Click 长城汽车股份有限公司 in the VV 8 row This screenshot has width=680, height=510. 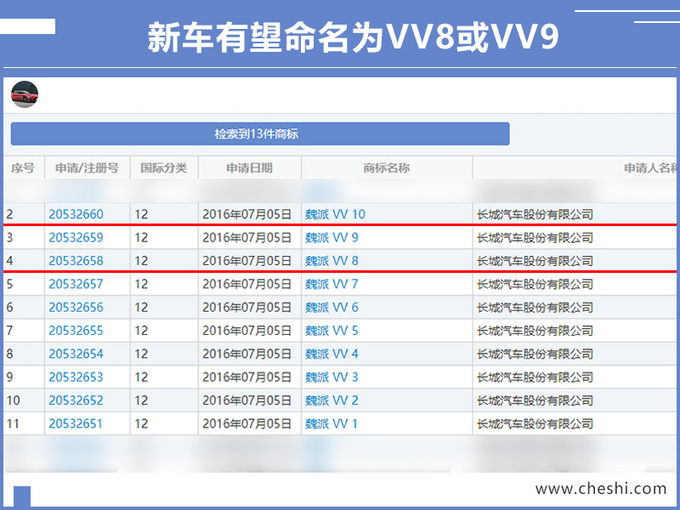[x=535, y=261]
